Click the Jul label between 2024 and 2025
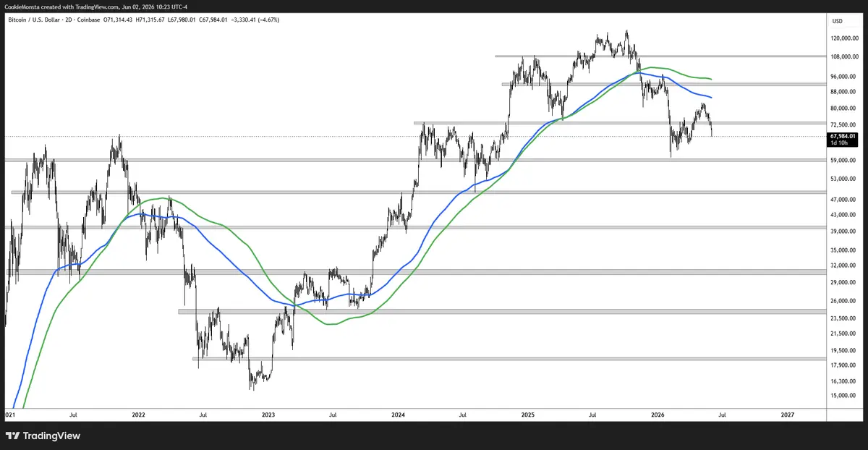The height and width of the screenshot is (450, 868). pos(463,415)
